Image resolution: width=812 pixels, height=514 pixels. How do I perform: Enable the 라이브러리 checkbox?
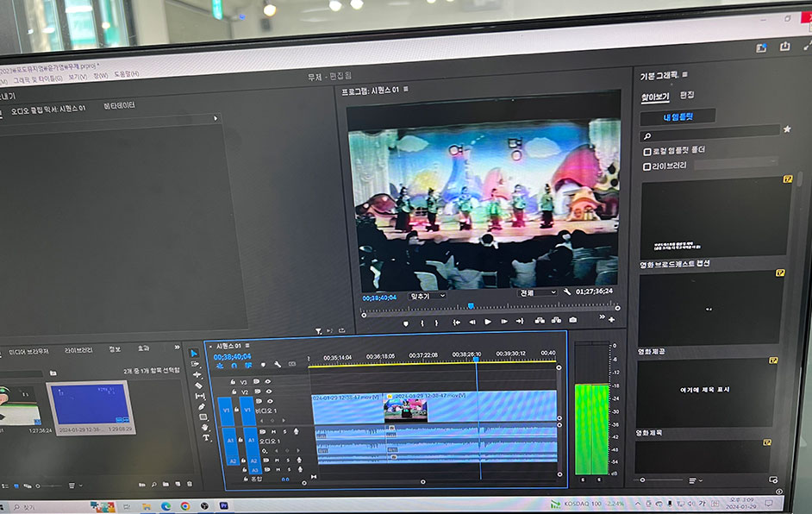tap(647, 166)
